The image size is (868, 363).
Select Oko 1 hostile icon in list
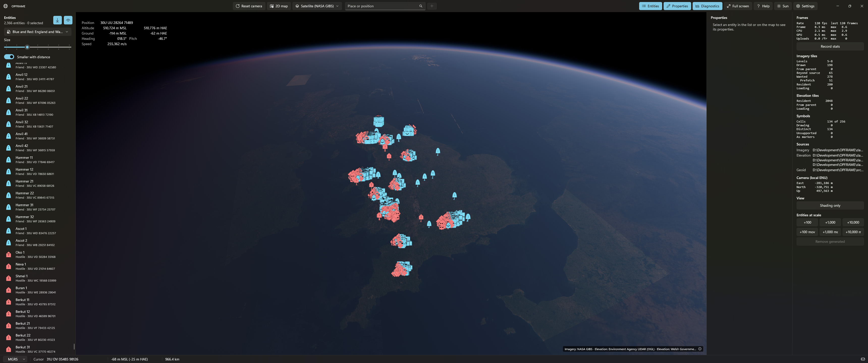tap(8, 255)
